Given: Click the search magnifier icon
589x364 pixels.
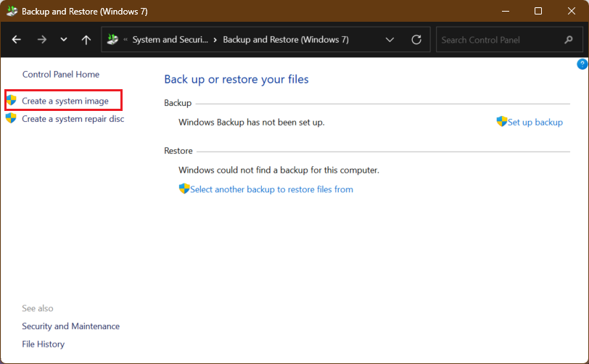Looking at the screenshot, I should (x=569, y=39).
